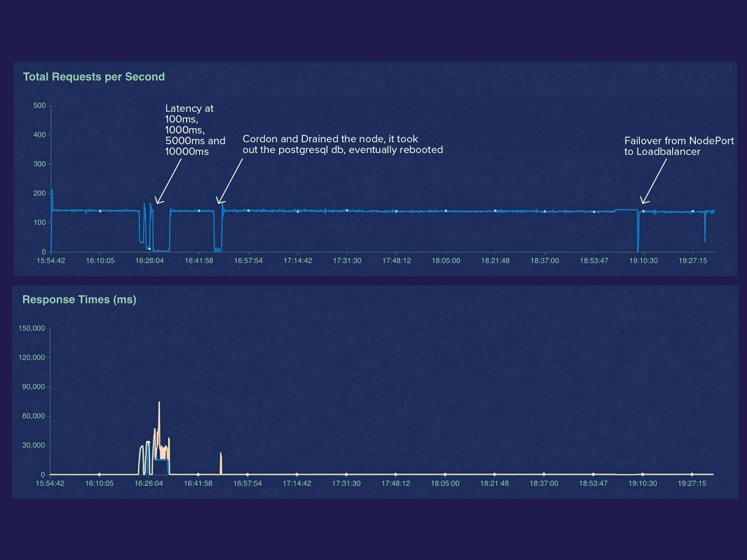Click the requests line data point at 18:53:47
Viewport: 747px width, 560px height.
pyautogui.click(x=594, y=212)
